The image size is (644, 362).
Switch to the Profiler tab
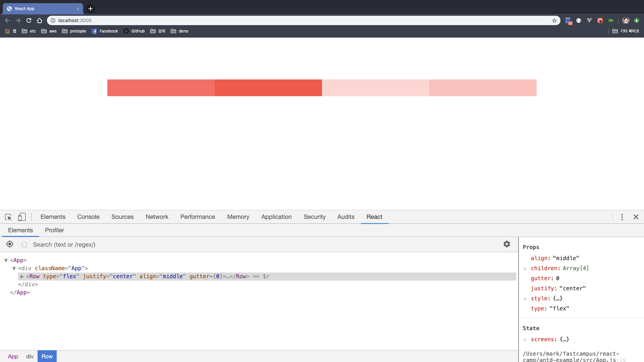[x=54, y=231]
